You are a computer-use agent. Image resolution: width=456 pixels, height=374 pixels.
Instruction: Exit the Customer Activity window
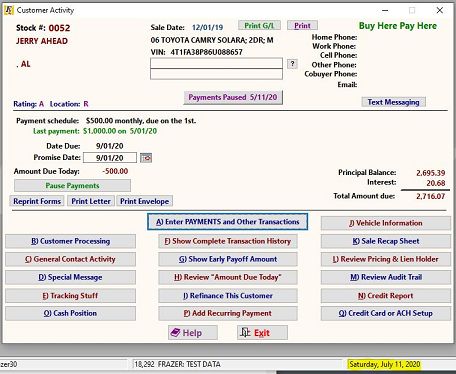click(262, 333)
